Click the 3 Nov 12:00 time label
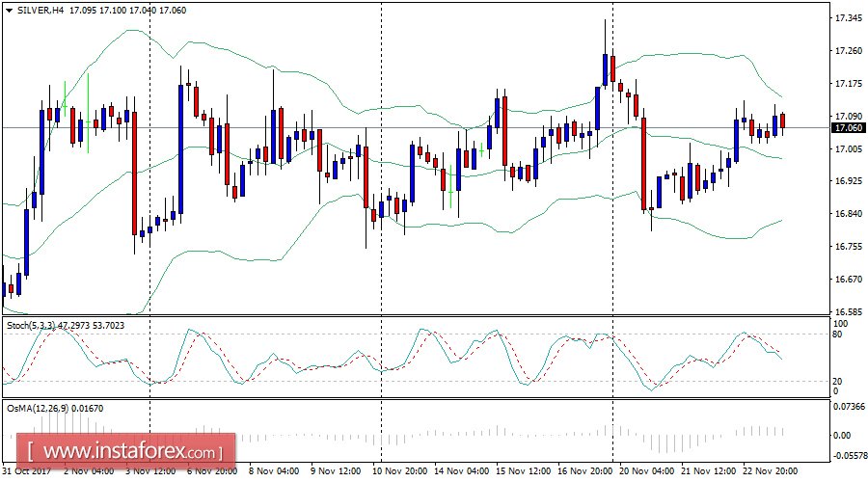The width and height of the screenshot is (868, 482). point(150,471)
